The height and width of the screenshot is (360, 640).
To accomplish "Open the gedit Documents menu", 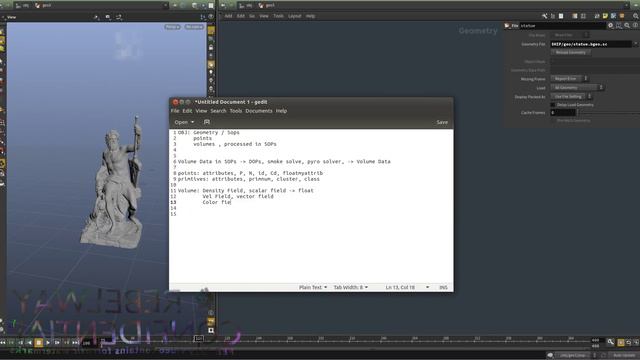I will click(x=259, y=111).
